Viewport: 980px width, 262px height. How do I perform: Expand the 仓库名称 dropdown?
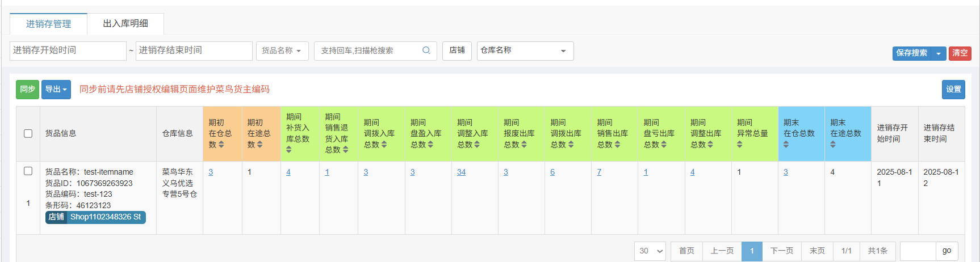tap(525, 50)
